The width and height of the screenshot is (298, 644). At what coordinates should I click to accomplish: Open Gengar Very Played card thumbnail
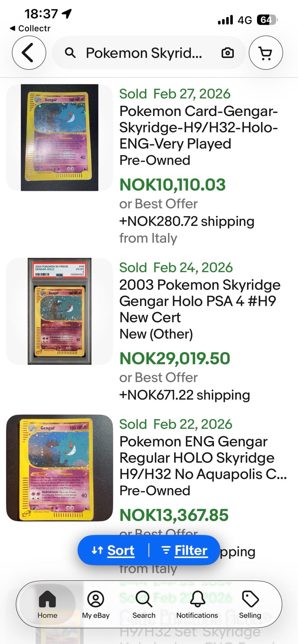[60, 138]
